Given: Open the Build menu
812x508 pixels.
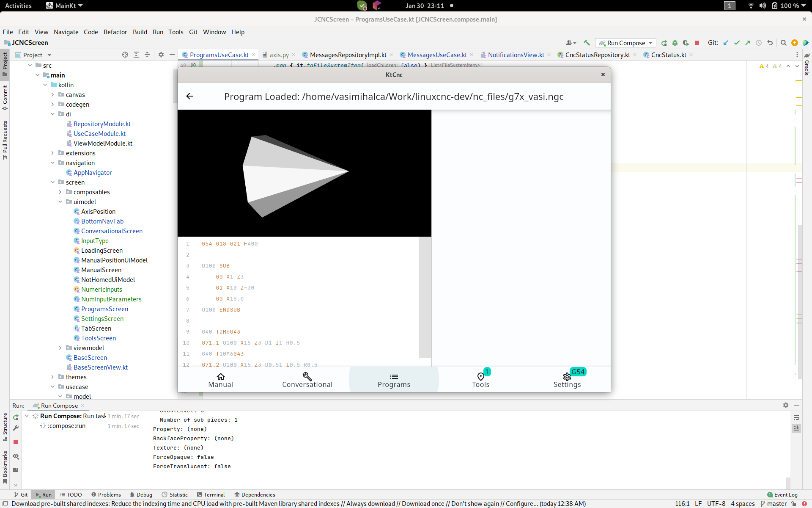Looking at the screenshot, I should click(140, 32).
